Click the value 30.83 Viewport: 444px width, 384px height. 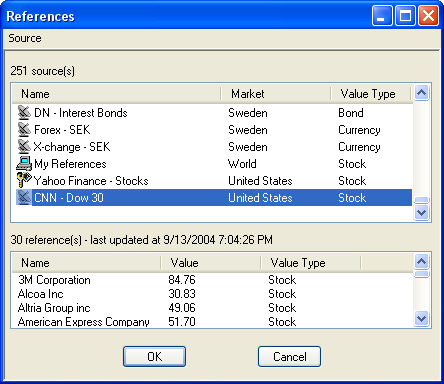182,294
